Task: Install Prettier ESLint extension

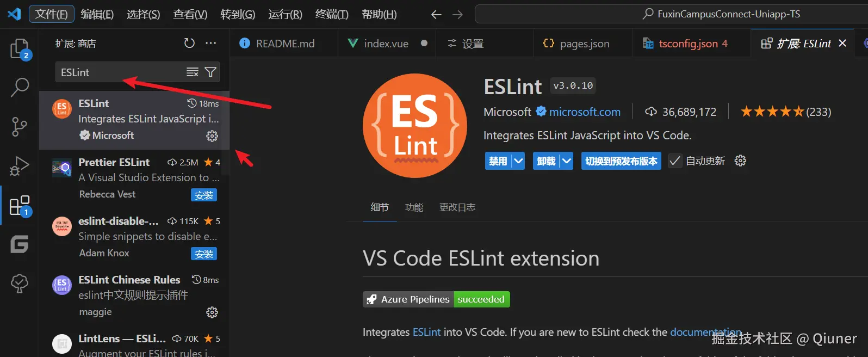Action: coord(204,195)
